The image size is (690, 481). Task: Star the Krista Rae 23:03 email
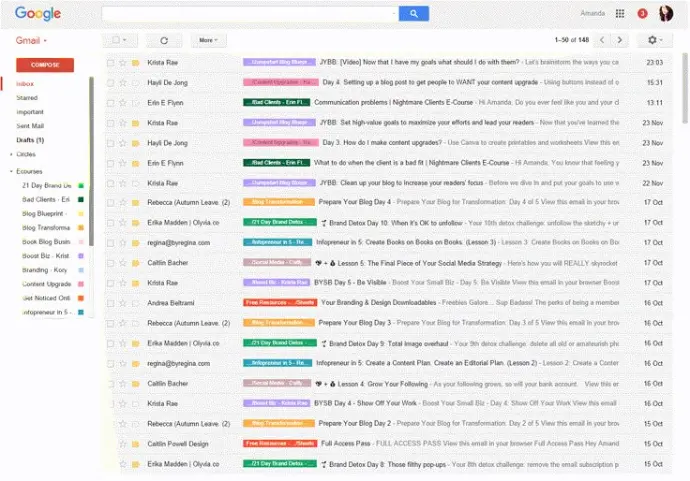pos(123,63)
